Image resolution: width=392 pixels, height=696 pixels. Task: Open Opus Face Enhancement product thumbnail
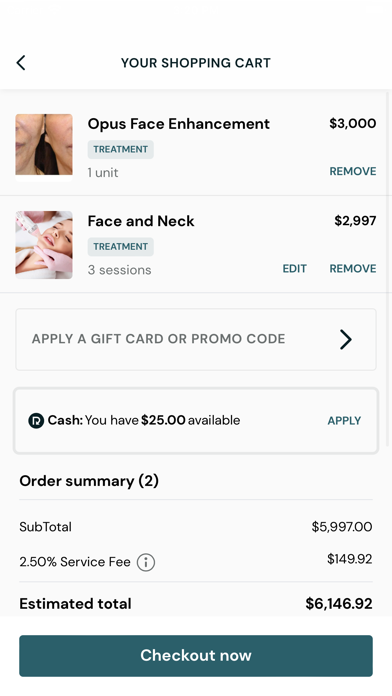point(44,145)
